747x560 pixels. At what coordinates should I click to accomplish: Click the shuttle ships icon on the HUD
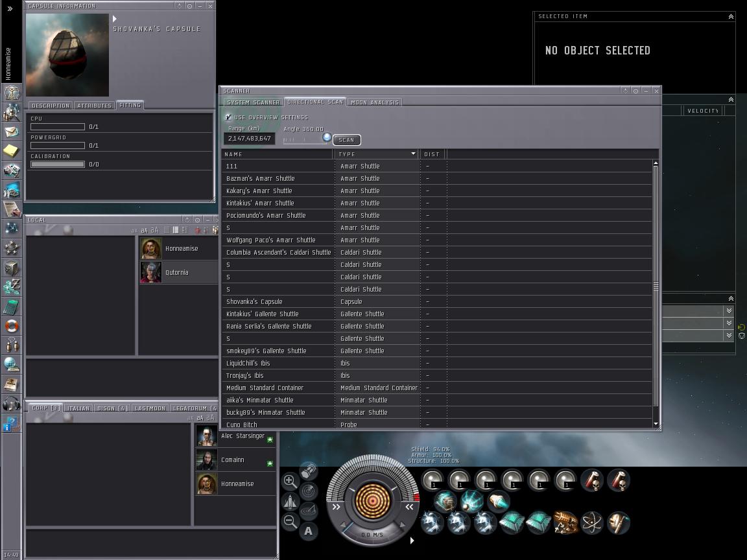tap(290, 501)
